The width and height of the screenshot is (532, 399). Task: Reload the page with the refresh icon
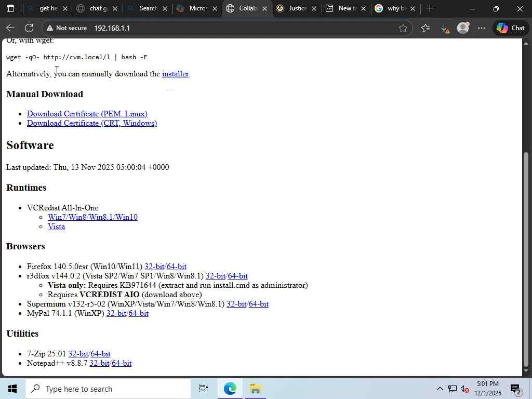pyautogui.click(x=29, y=28)
